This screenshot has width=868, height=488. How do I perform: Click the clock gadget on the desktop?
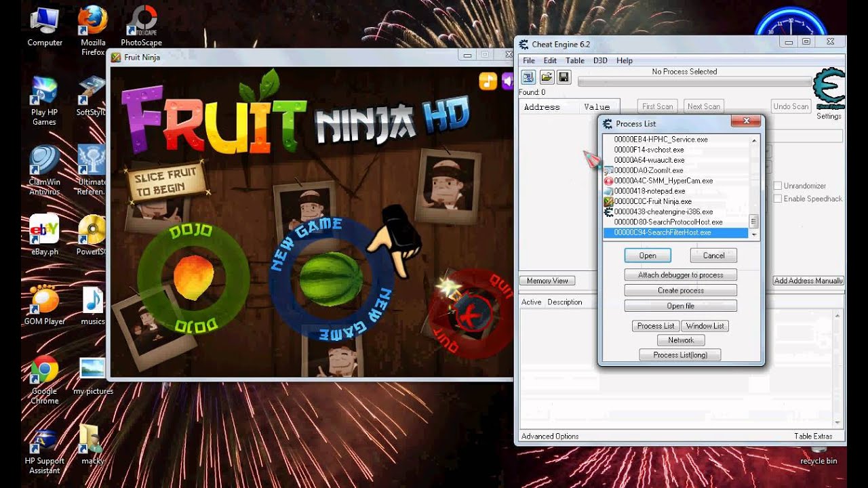tap(790, 20)
